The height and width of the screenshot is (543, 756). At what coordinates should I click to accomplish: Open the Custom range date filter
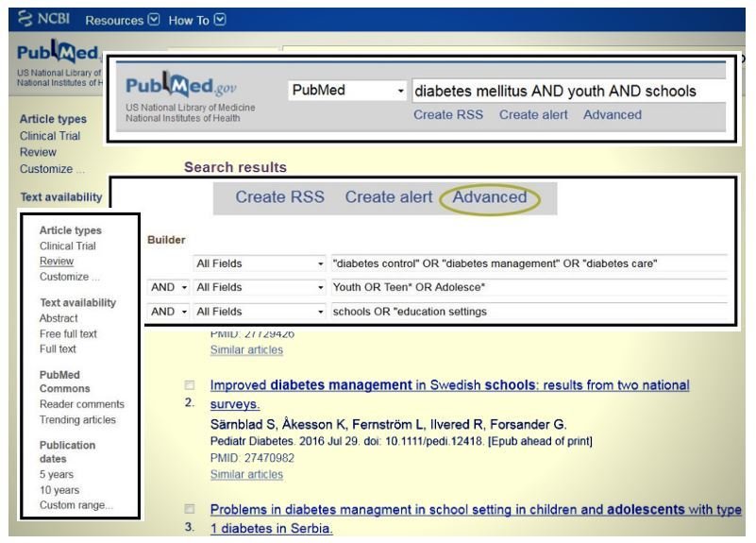pos(76,505)
